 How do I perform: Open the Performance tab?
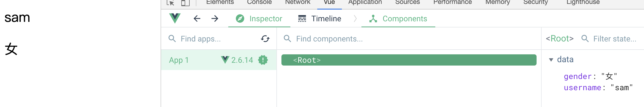click(453, 2)
